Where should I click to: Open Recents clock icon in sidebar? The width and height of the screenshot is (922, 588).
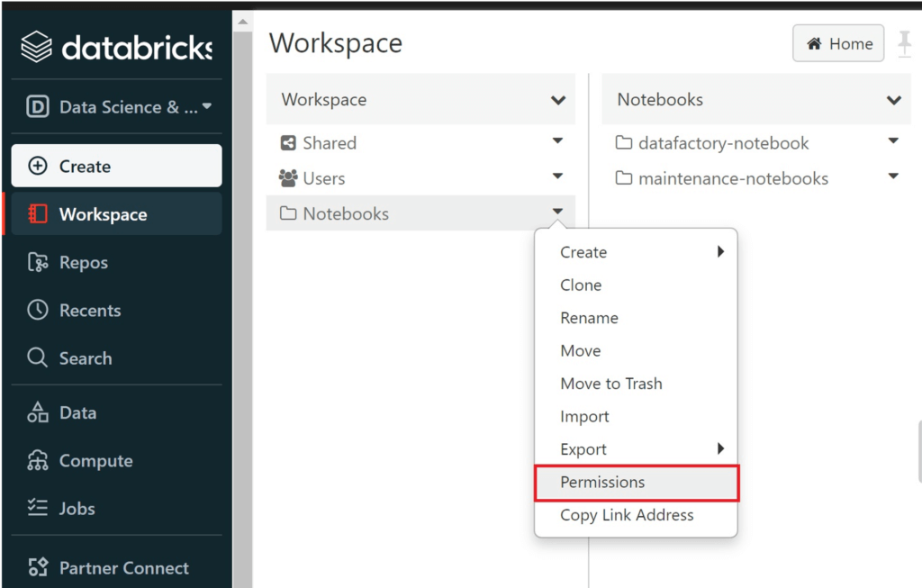[37, 311]
